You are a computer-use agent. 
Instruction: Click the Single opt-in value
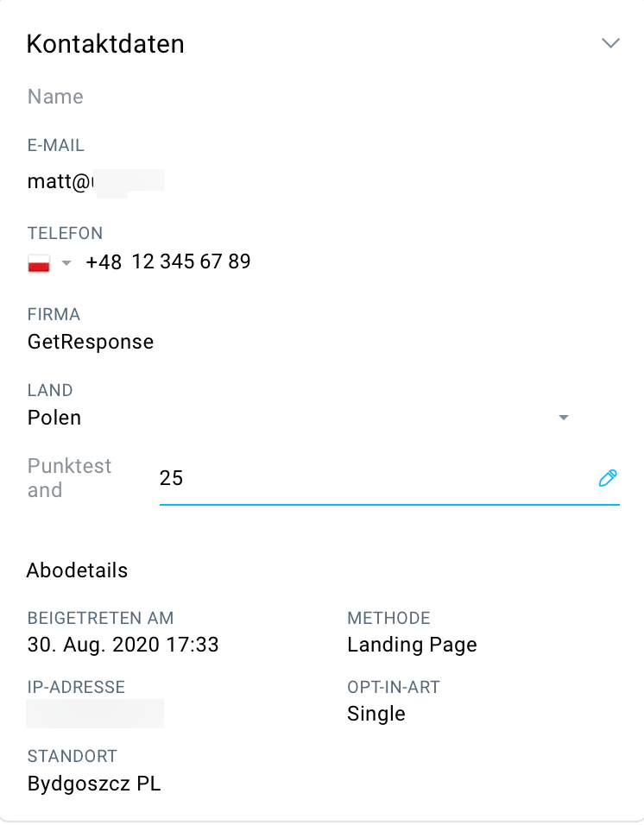376,714
